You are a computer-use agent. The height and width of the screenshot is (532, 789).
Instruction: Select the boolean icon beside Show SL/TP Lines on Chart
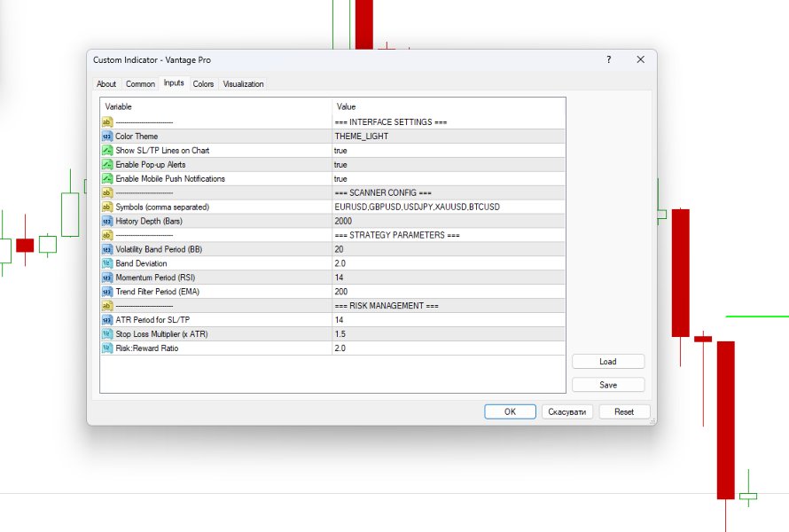(x=108, y=150)
